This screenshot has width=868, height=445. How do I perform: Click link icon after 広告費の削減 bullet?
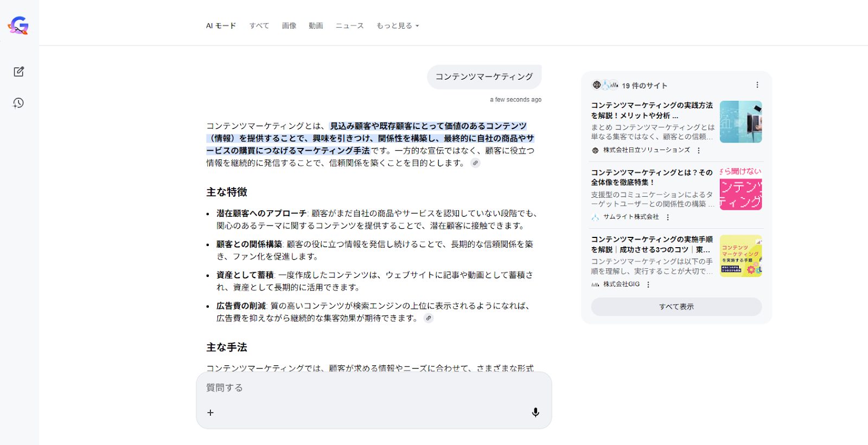click(x=429, y=318)
